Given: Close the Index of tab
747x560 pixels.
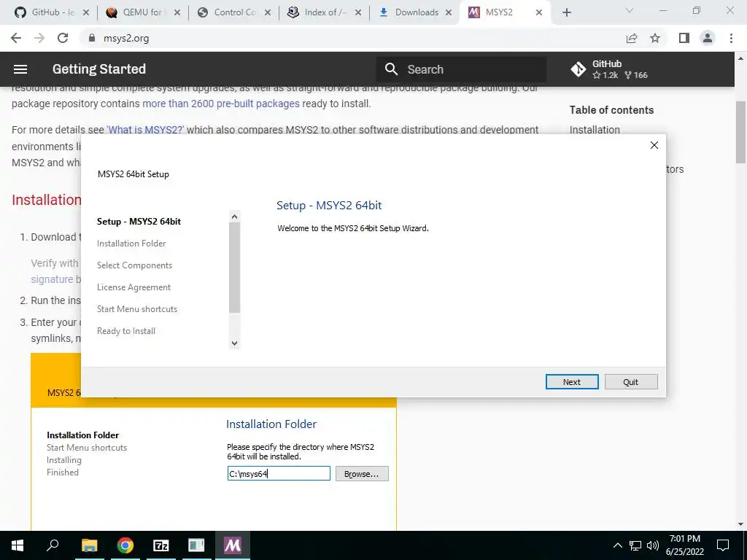Looking at the screenshot, I should [x=358, y=13].
